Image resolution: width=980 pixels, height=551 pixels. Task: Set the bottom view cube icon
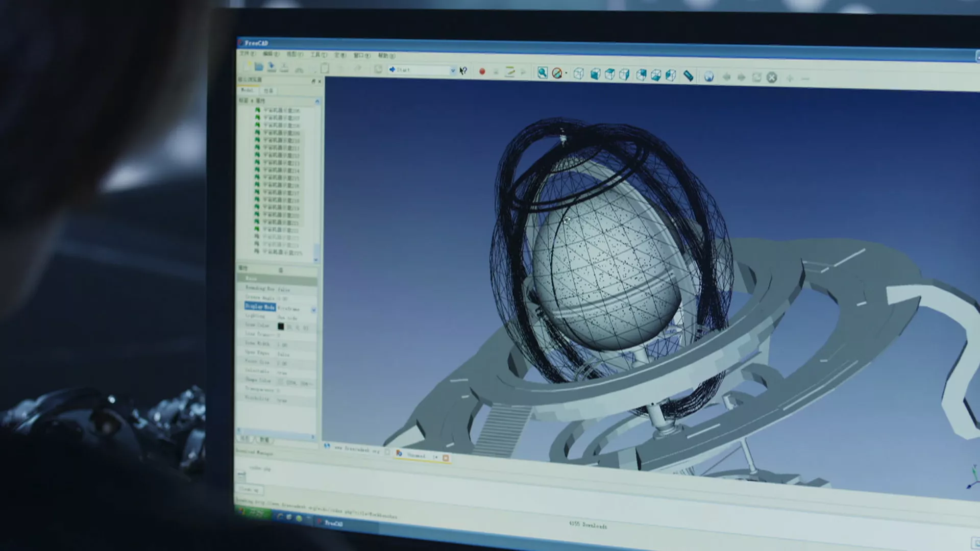pos(656,76)
